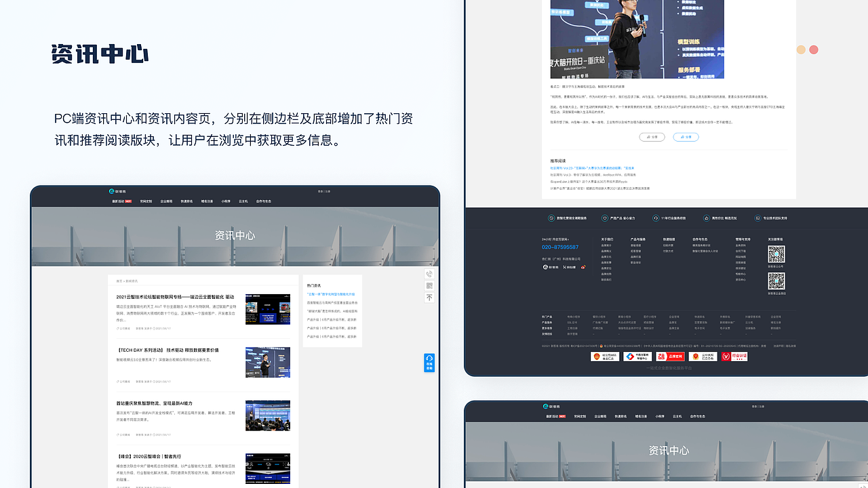The width and height of the screenshot is (868, 488).
Task: Click the thumbnail of the 首站重庆 article
Action: point(268,415)
